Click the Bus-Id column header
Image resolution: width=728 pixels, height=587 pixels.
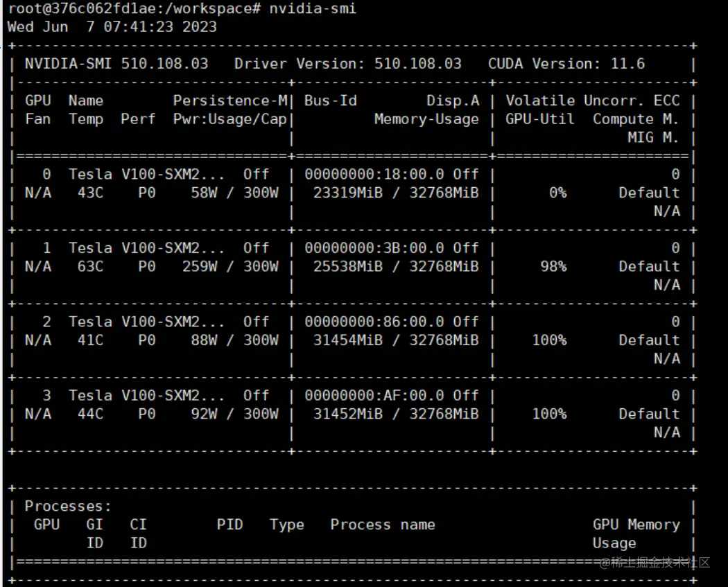click(x=331, y=100)
